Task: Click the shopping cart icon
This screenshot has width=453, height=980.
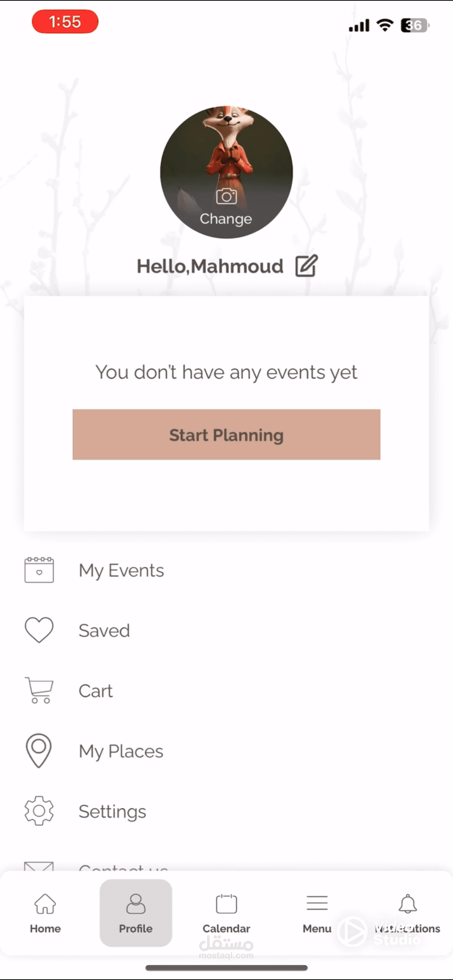Action: pos(39,690)
